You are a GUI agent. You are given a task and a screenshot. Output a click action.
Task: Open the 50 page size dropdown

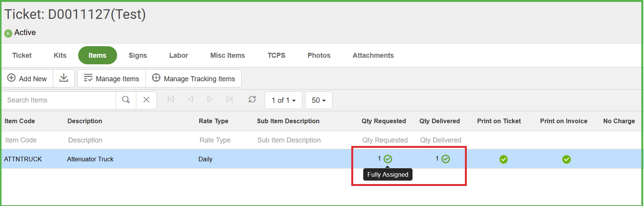(x=319, y=100)
